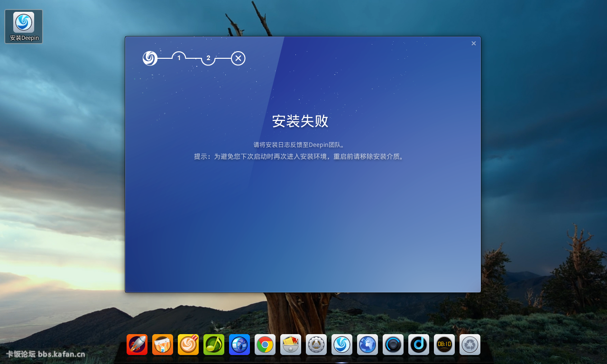Open the rocket Launcher in the dock
Viewport: 607px width, 364px height.
pyautogui.click(x=137, y=345)
